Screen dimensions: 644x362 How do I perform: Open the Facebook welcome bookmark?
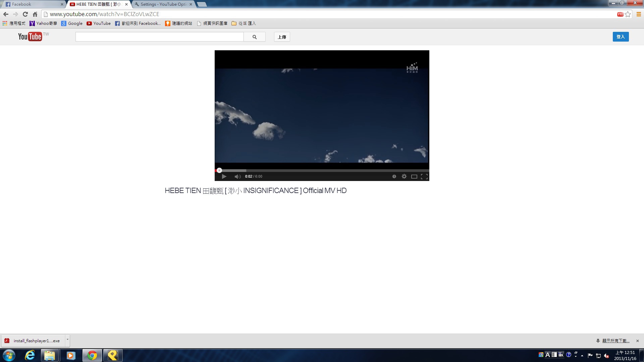(138, 23)
